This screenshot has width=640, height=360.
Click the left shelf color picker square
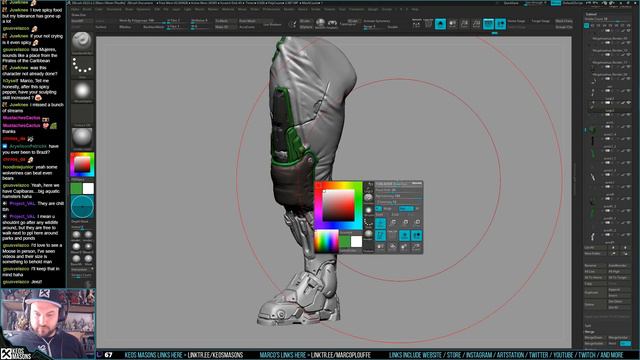pyautogui.click(x=82, y=164)
